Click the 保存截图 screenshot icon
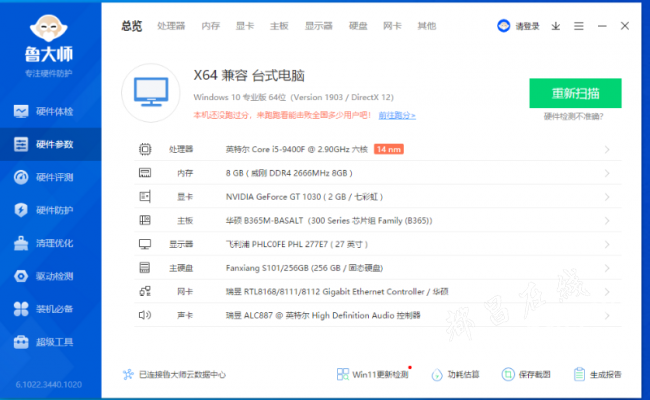The image size is (650, 400). [x=507, y=374]
